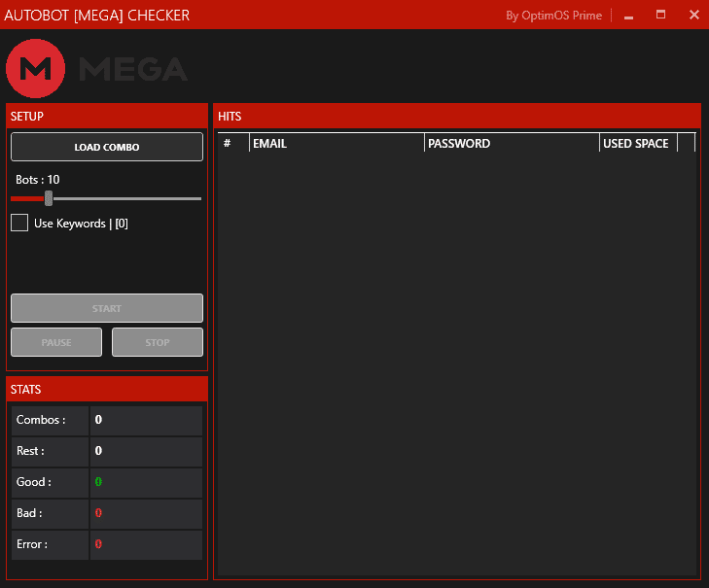This screenshot has height=588, width=709.
Task: Click the 'Bots : 10' label
Action: tap(38, 180)
